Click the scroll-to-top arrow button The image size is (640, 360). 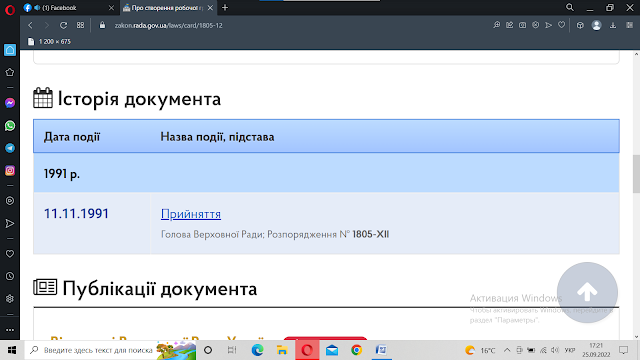point(587,292)
